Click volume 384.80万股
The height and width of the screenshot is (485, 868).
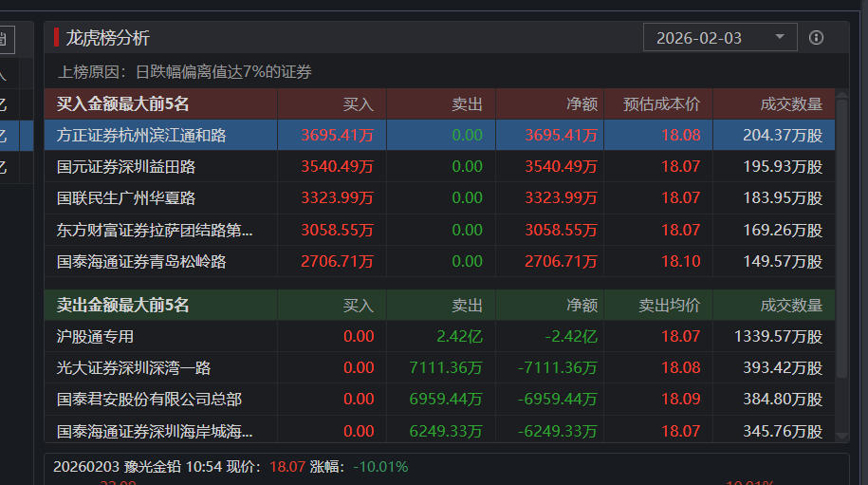[783, 400]
